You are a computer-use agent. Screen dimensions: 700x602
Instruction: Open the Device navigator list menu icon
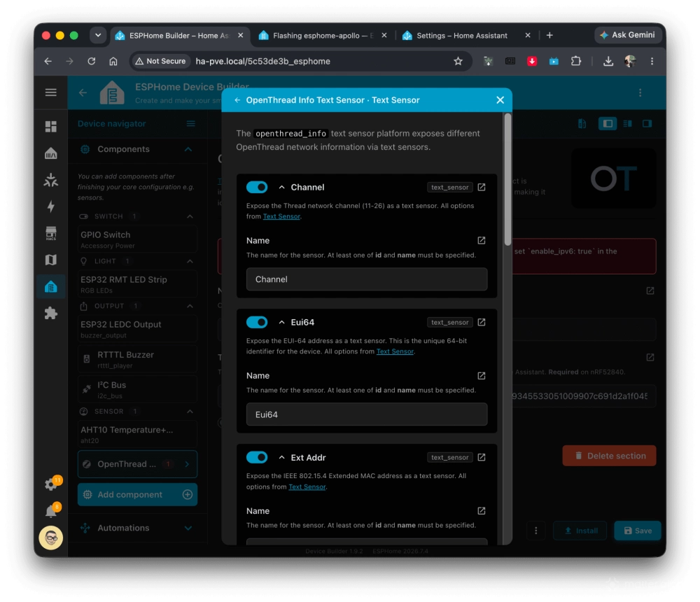[x=190, y=124]
